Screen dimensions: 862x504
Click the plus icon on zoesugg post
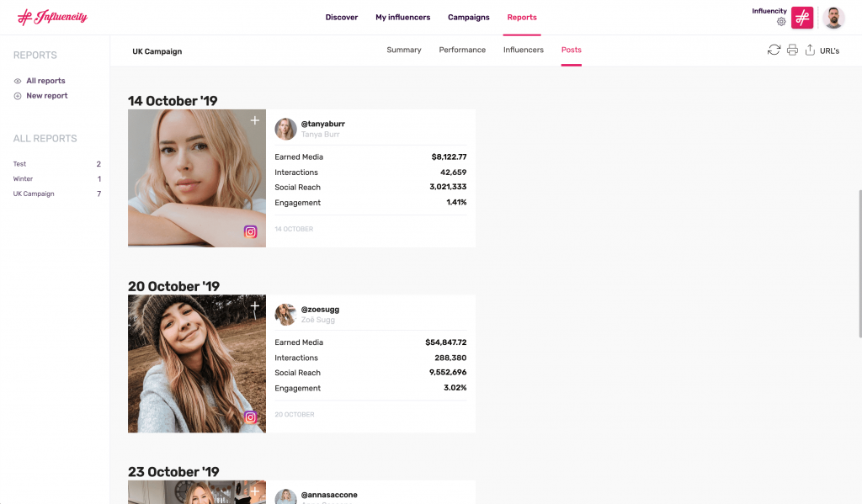pos(254,306)
